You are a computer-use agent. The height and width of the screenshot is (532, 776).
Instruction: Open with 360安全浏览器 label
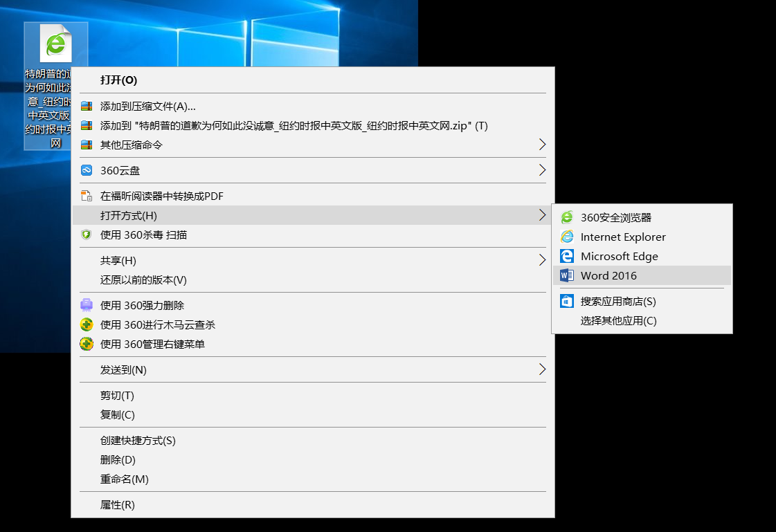(615, 217)
